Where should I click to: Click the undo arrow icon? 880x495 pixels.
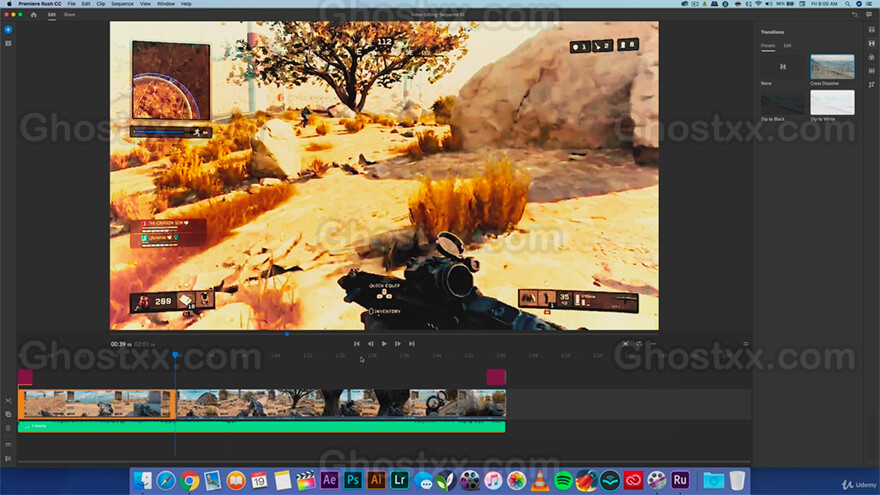click(x=855, y=15)
